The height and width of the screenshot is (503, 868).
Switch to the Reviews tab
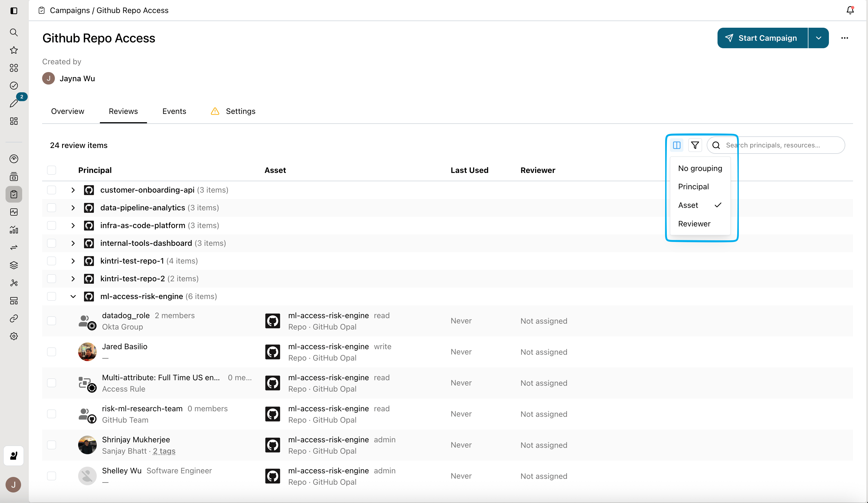(123, 111)
